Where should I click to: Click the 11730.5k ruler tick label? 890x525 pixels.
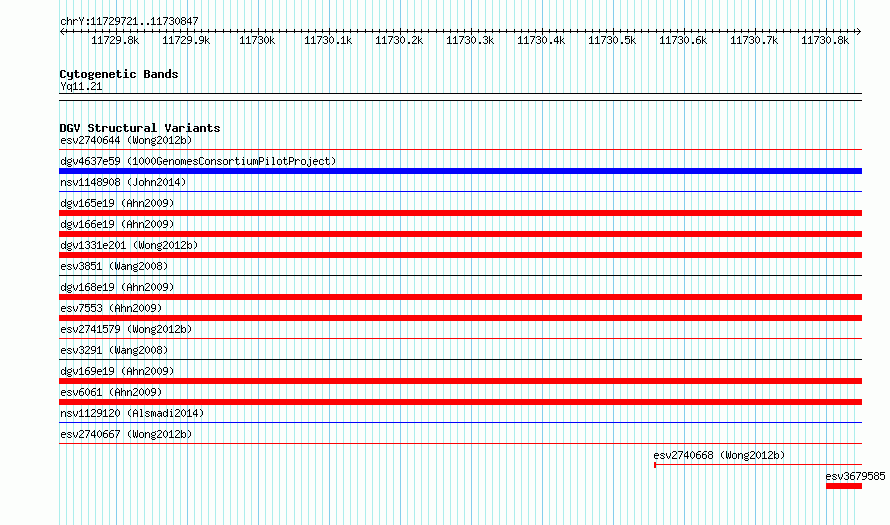tap(612, 40)
